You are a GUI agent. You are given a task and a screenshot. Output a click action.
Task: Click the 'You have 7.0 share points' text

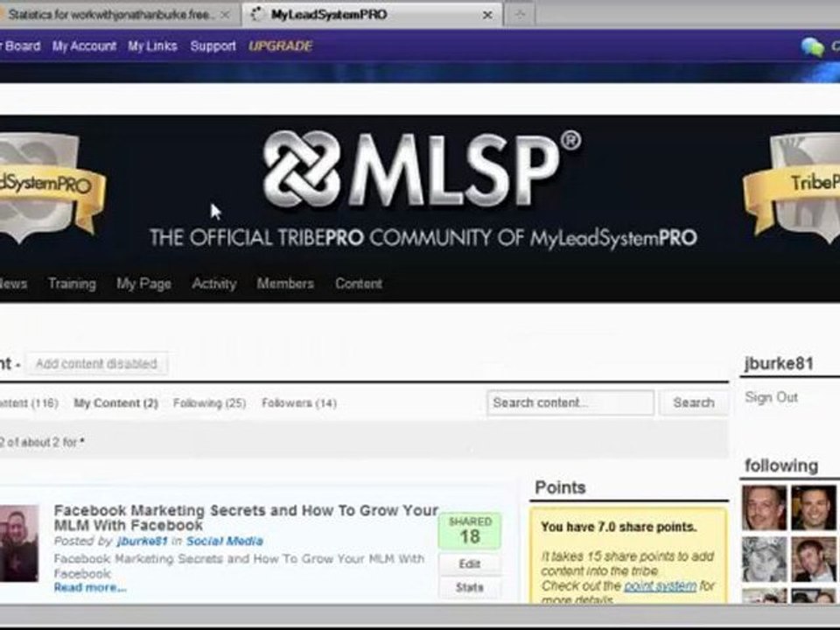pyautogui.click(x=619, y=527)
